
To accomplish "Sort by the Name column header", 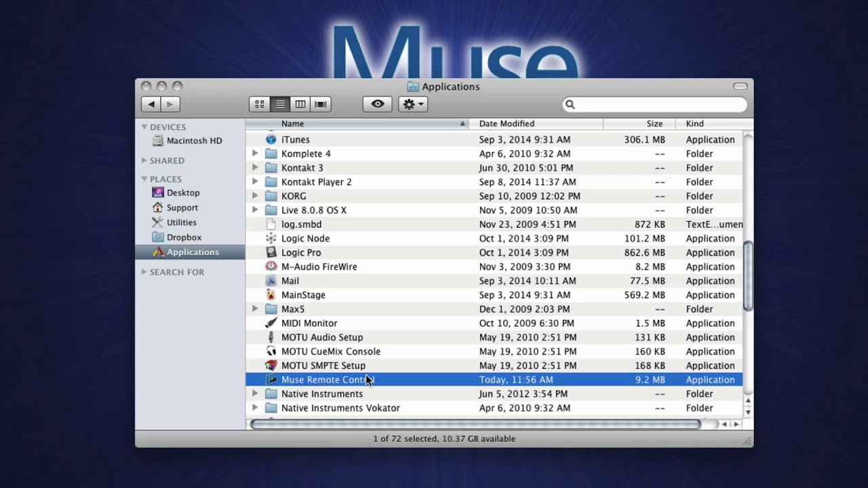I will point(357,124).
